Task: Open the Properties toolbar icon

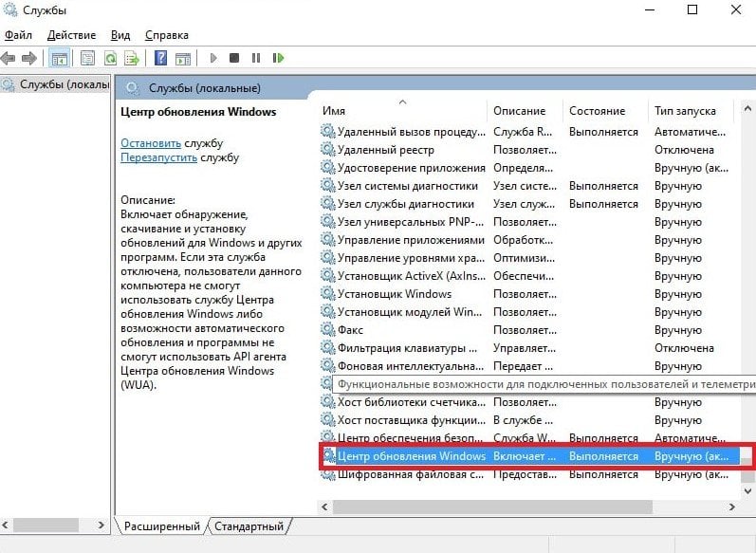Action: click(87, 59)
